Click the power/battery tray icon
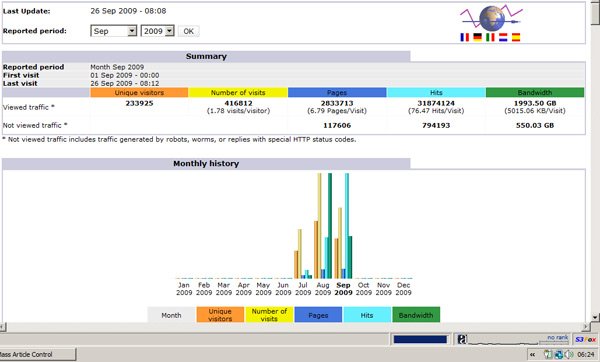The image size is (600, 362). point(548,354)
